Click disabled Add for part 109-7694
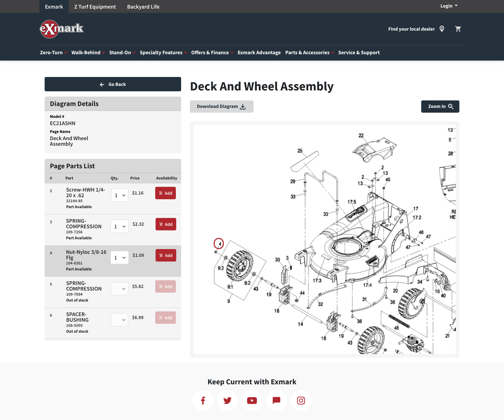This screenshot has width=504, height=420. click(166, 287)
